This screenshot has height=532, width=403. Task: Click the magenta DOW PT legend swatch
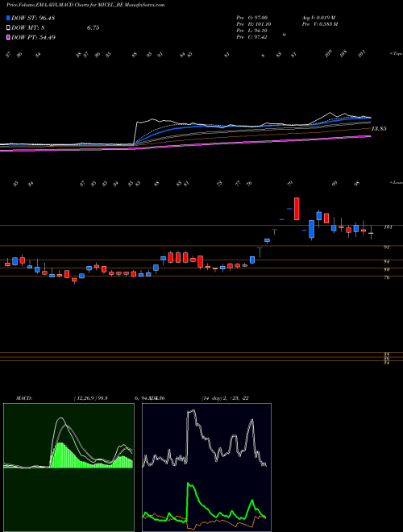[9, 37]
